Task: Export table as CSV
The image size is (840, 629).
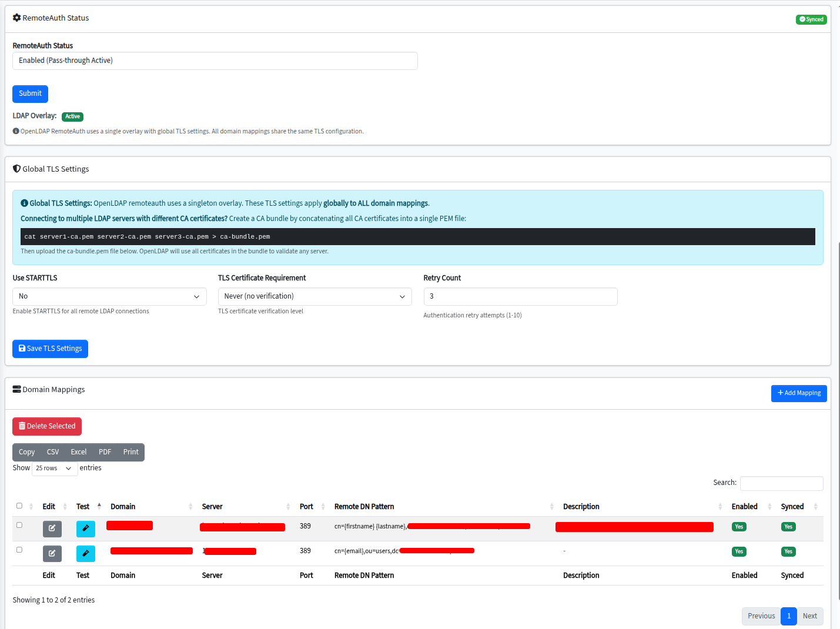Action: point(53,452)
